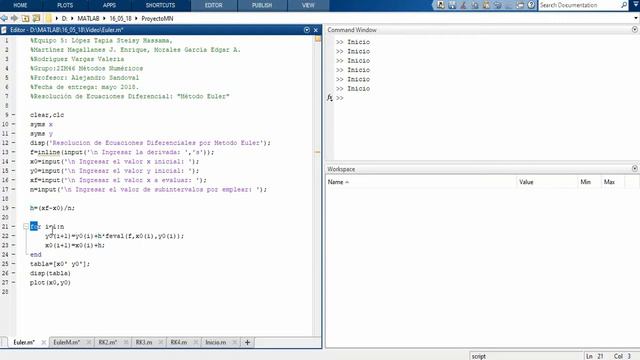
Task: Open the address bar history dropdown arrow
Action: click(636, 18)
